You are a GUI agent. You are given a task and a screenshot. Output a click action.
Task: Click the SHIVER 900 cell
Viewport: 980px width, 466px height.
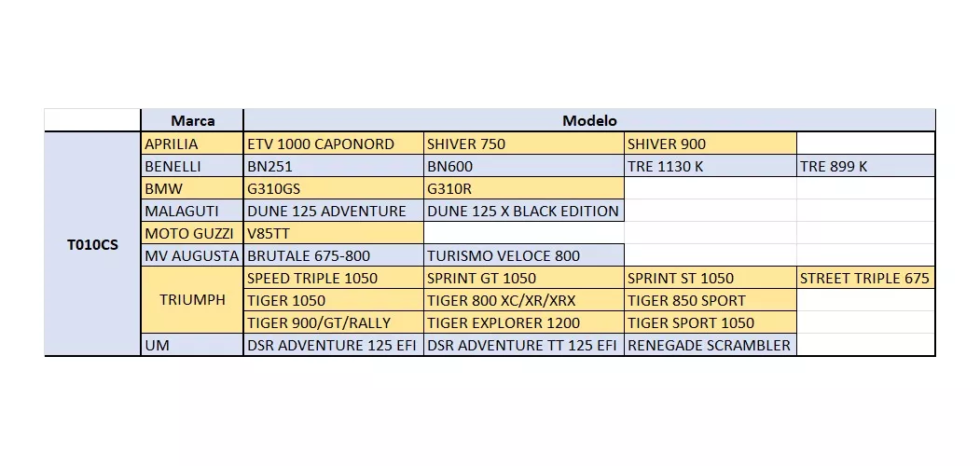point(710,144)
